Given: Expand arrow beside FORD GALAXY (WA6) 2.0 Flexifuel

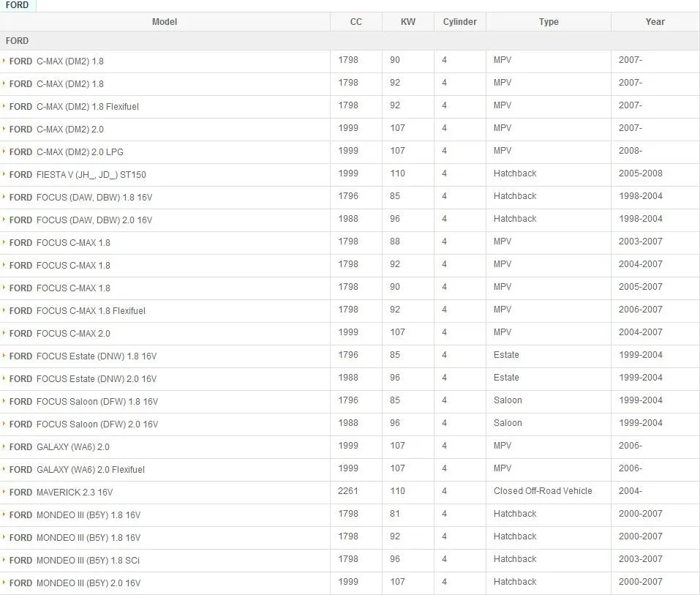Looking at the screenshot, I should (x=4, y=469).
